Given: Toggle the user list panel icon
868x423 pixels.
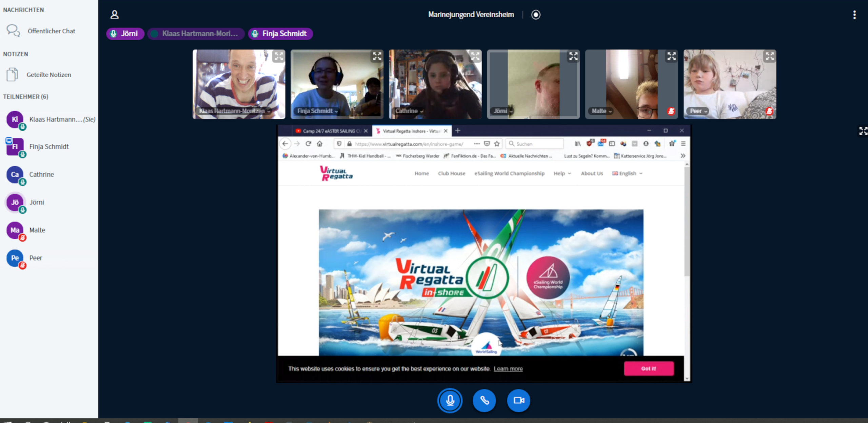Looking at the screenshot, I should [115, 15].
